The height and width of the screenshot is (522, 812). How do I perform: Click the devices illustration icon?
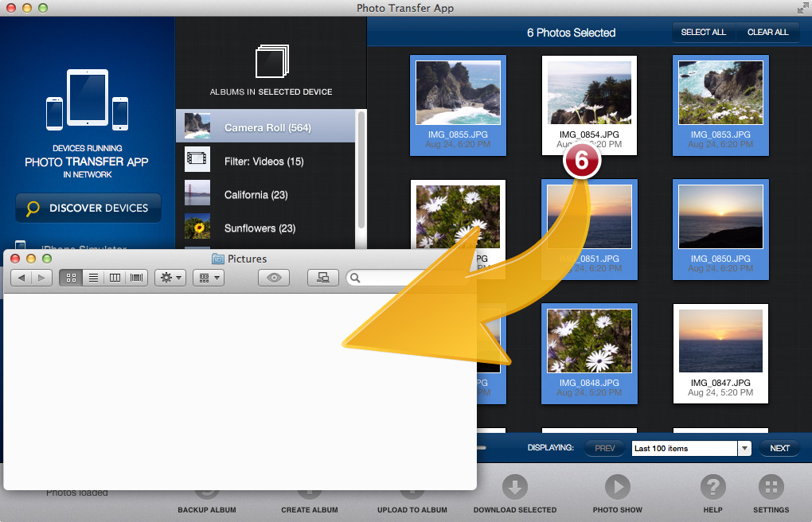pos(87,99)
